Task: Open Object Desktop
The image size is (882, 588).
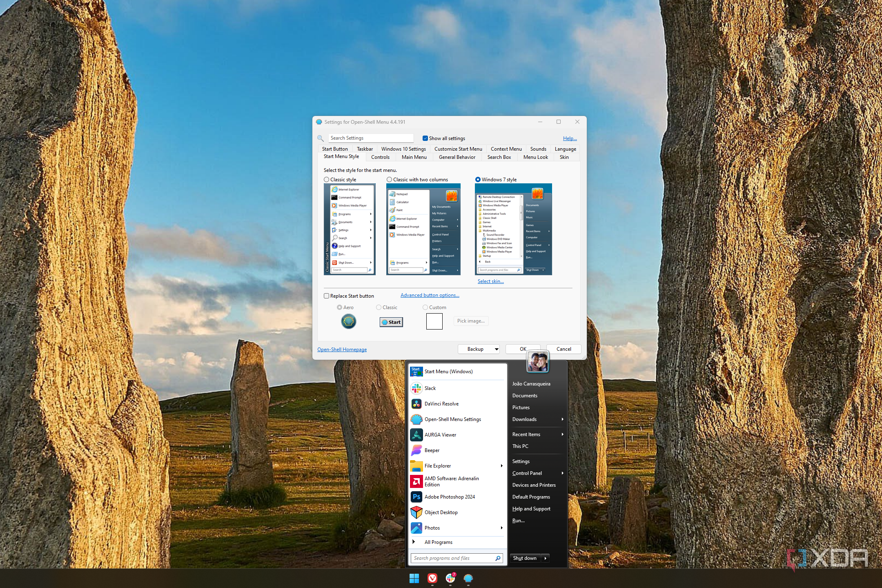Action: pos(440,512)
